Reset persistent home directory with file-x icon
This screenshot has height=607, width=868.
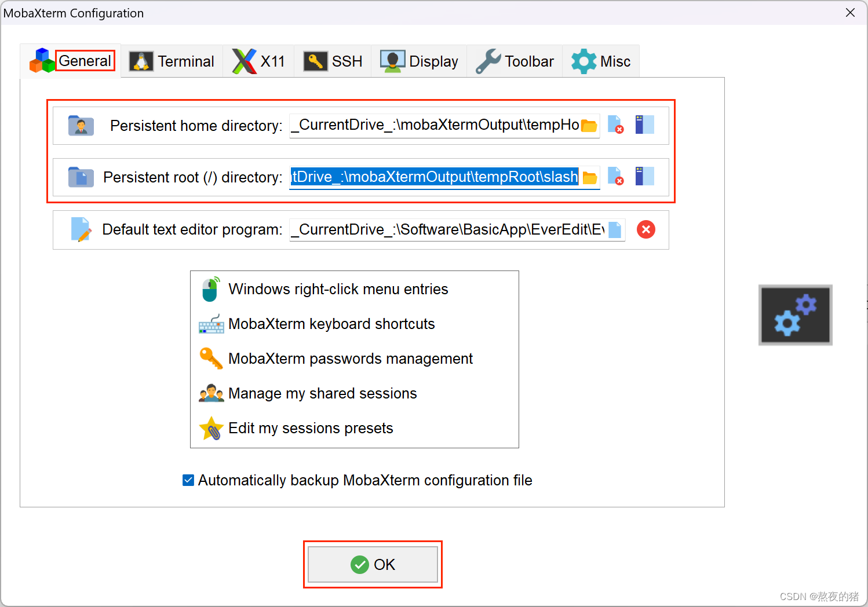click(x=615, y=125)
